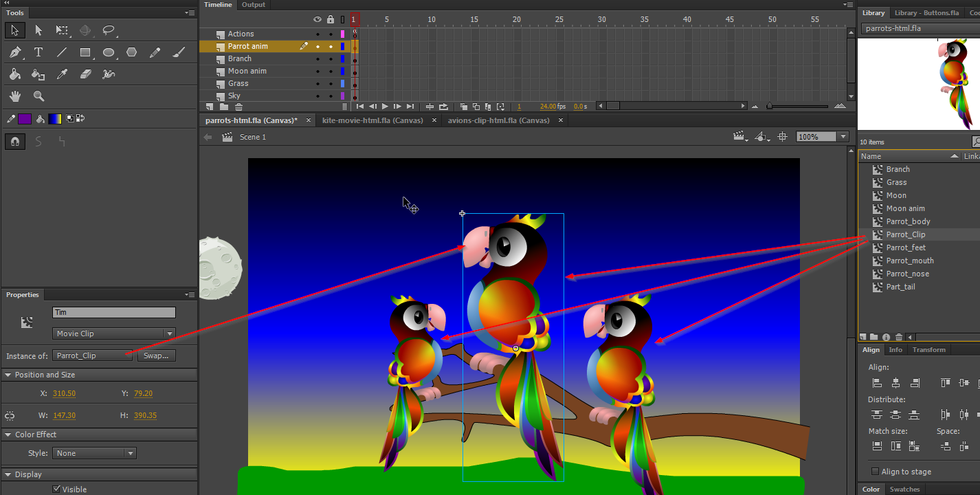Select the Ink Bottle tool

pyautogui.click(x=38, y=74)
